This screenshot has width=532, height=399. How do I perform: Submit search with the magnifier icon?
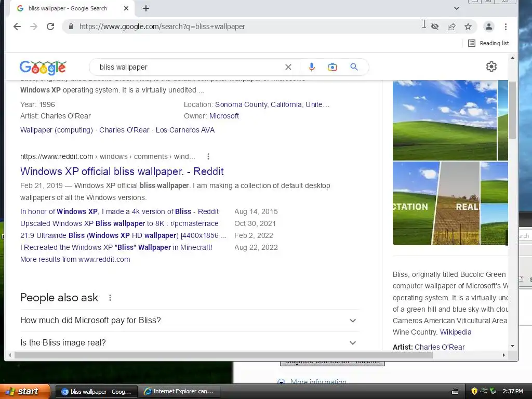pos(354,67)
